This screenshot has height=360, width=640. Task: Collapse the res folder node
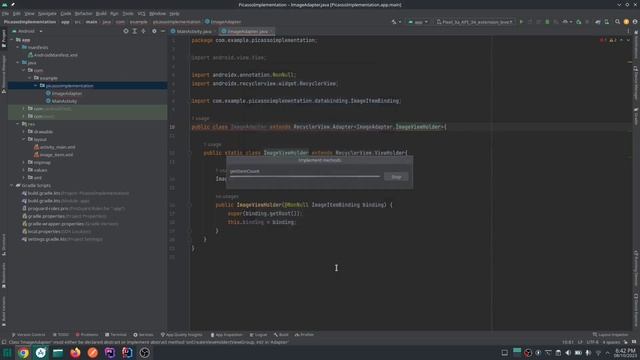(x=18, y=124)
